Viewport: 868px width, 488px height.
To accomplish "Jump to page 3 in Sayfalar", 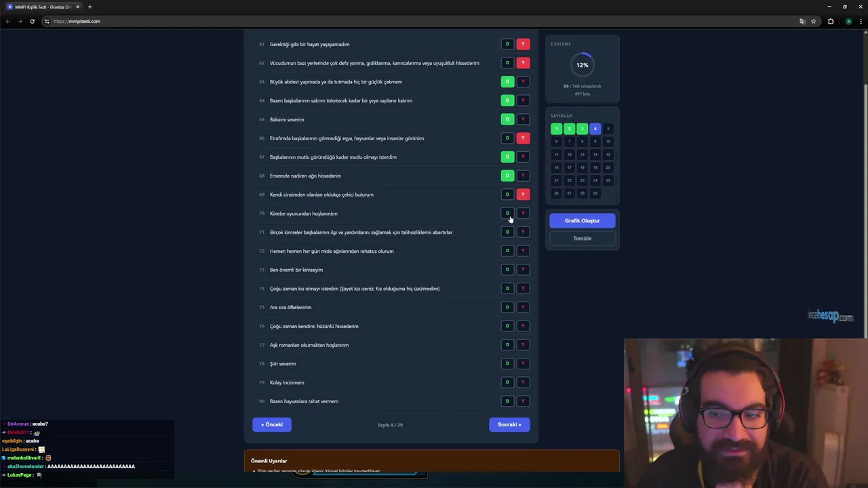I will (x=582, y=129).
